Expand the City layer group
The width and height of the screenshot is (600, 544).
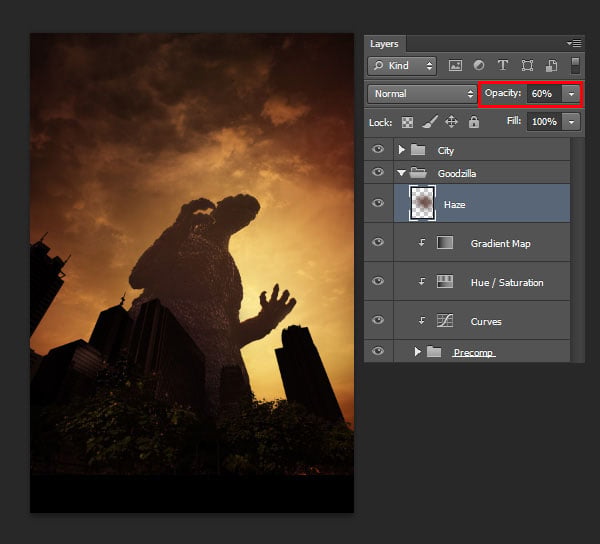(x=401, y=150)
